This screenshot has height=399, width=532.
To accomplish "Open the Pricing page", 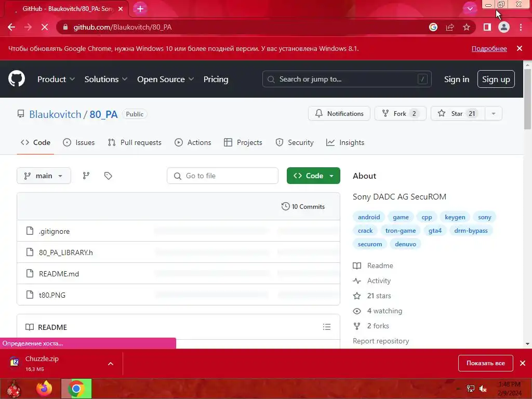I will [216, 79].
